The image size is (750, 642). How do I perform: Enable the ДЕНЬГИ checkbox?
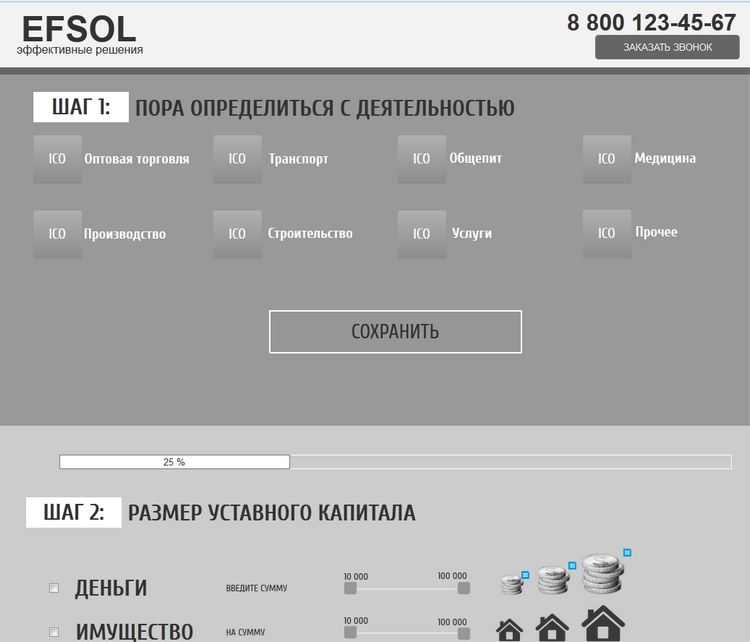click(x=54, y=588)
